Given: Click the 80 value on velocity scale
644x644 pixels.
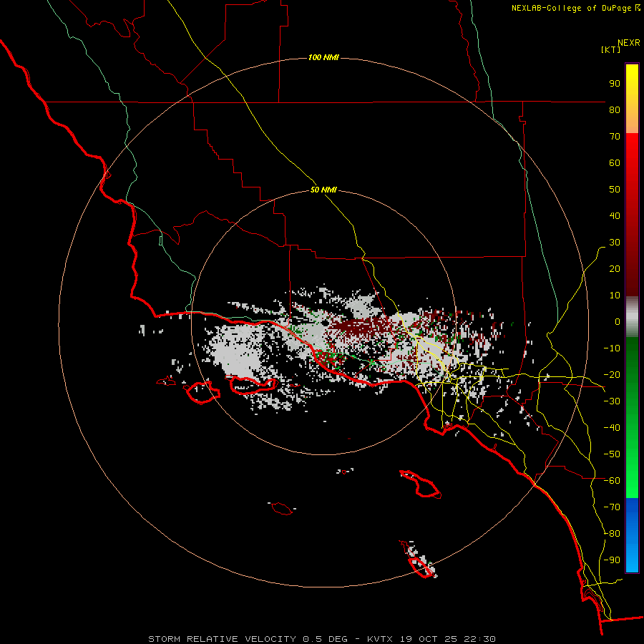Looking at the screenshot, I should [x=615, y=109].
